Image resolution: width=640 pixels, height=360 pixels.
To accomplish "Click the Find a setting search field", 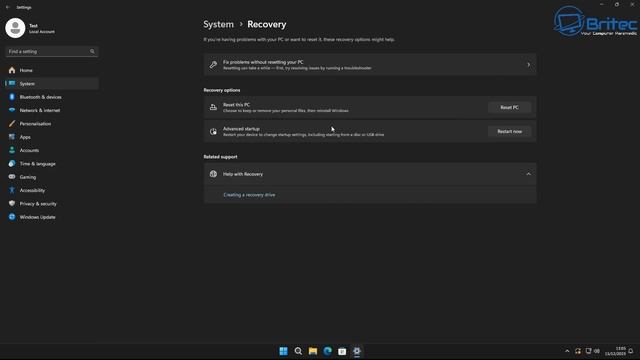I will [51, 51].
